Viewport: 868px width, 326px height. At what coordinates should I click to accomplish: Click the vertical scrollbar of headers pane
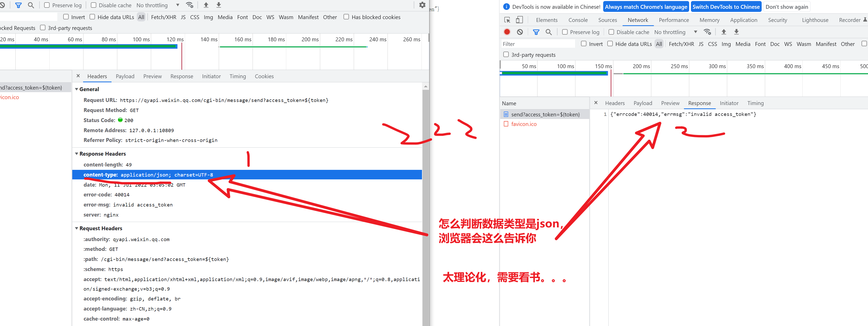click(x=426, y=202)
